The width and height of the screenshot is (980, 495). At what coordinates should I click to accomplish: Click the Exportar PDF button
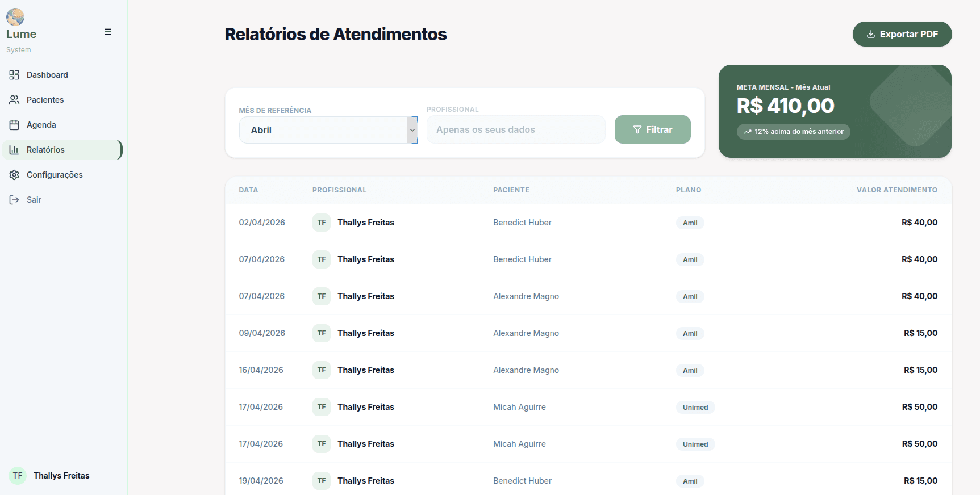click(x=902, y=34)
